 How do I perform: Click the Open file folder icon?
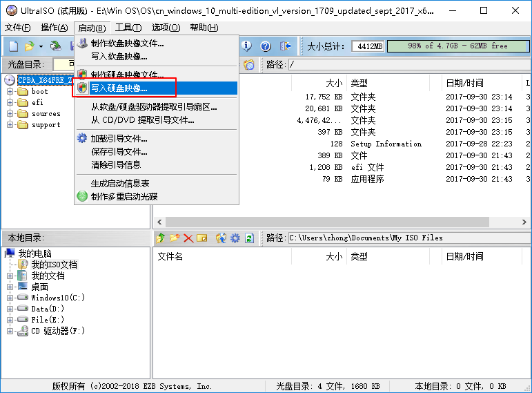(x=29, y=46)
